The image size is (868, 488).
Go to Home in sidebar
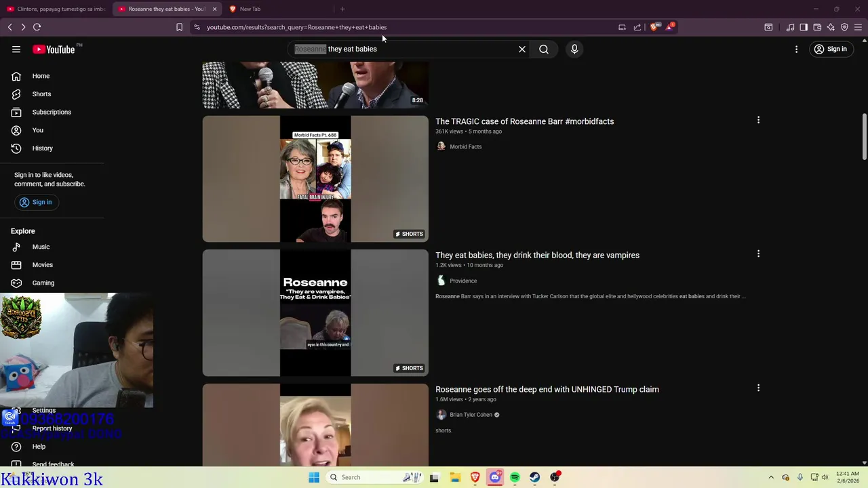pyautogui.click(x=41, y=76)
